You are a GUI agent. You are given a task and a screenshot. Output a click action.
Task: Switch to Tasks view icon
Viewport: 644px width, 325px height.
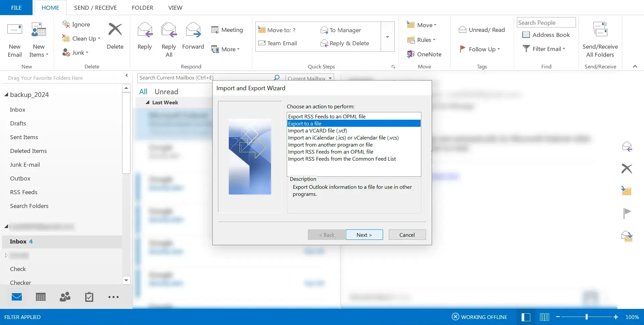click(x=89, y=297)
